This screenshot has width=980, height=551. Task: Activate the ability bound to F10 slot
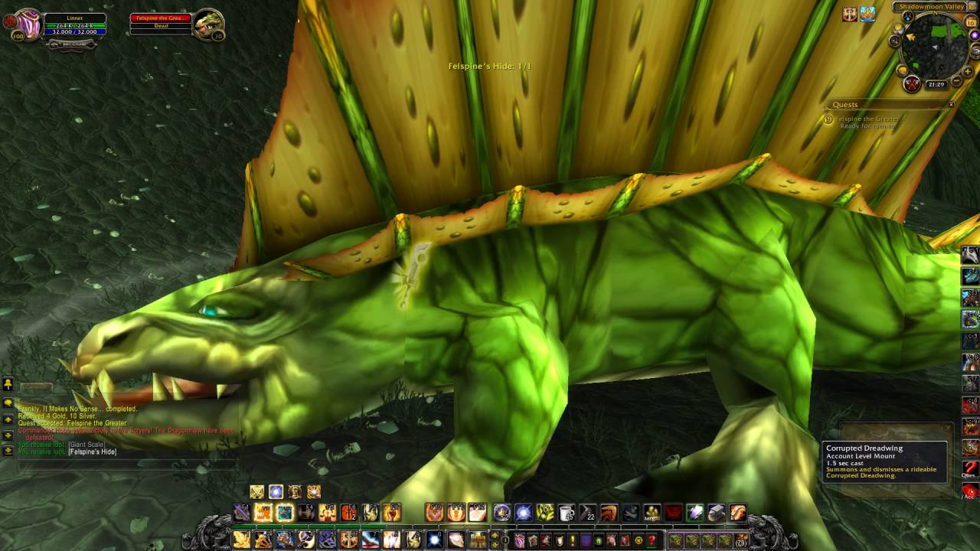click(x=434, y=512)
